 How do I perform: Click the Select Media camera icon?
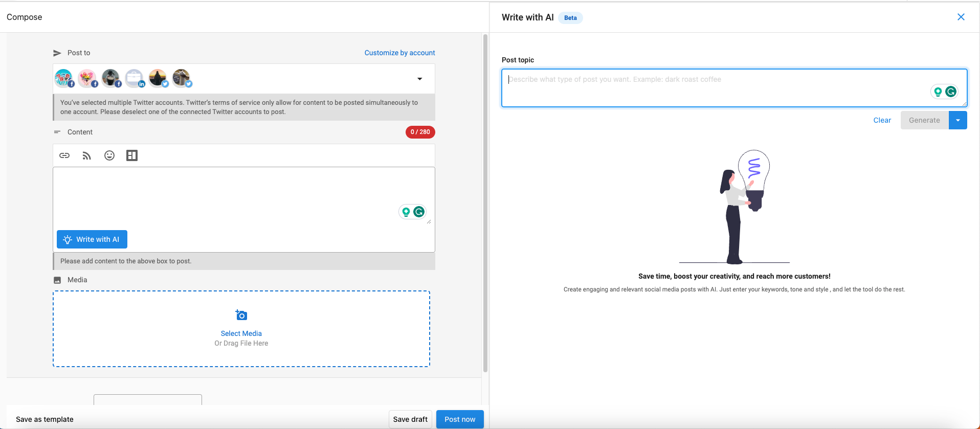pos(241,315)
